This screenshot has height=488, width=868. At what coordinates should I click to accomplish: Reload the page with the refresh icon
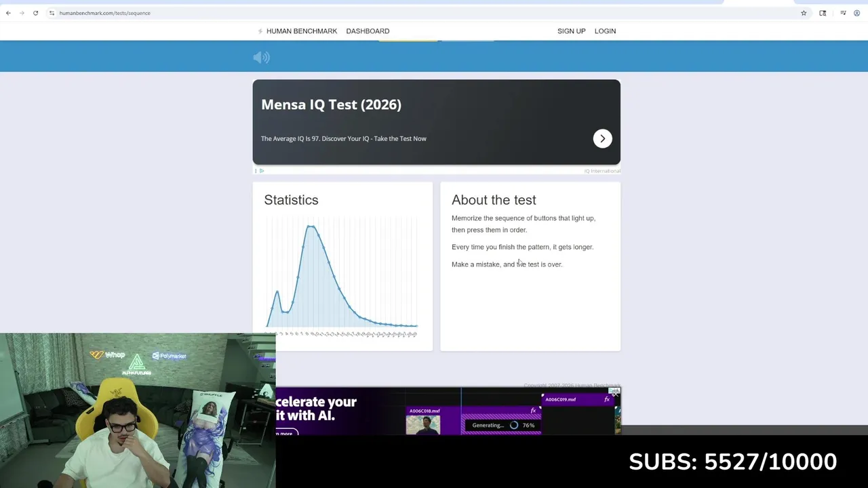coord(35,13)
